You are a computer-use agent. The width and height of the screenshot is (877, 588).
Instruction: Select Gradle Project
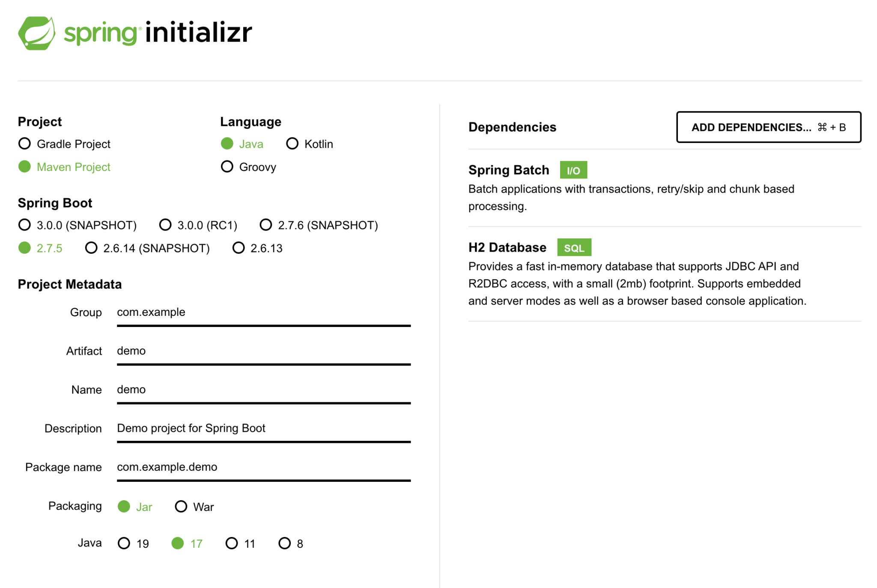[24, 143]
